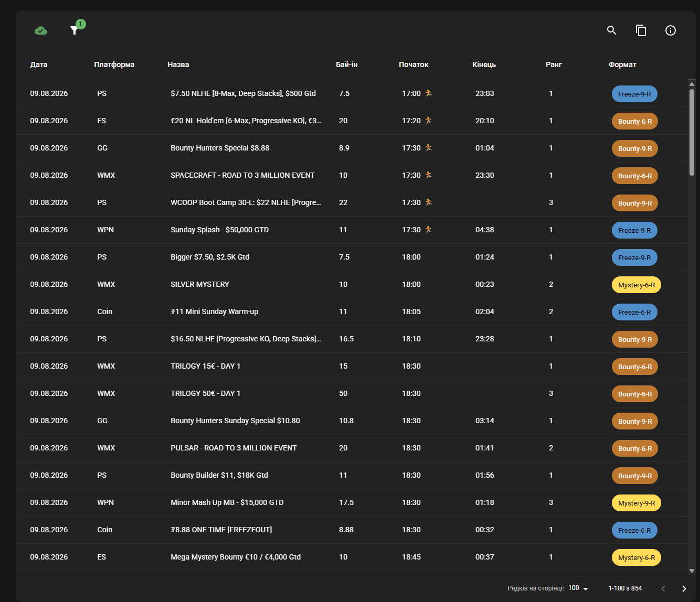Viewport: 700px width, 602px height.
Task: Click the previous page arrow
Action: 663,588
